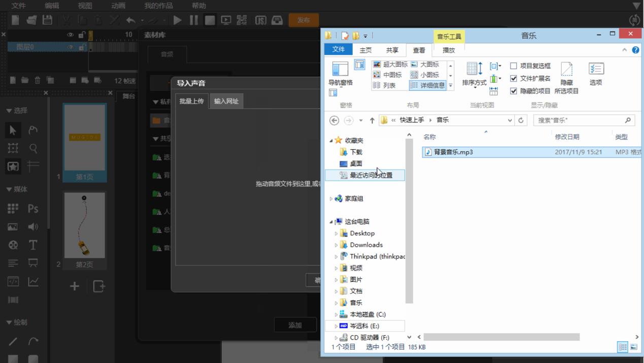
Task: Expand the Downloads folder arrow in the tree
Action: pos(336,245)
